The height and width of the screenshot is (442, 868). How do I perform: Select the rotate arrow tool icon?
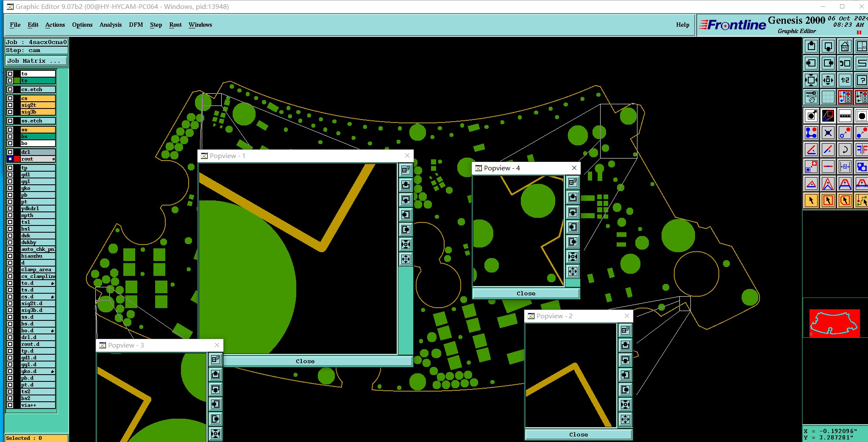[x=845, y=150]
